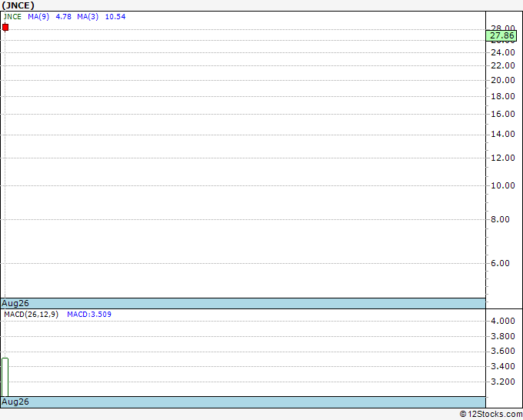Image resolution: width=523 pixels, height=420 pixels.
Task: Click the 12.00 price axis label
Action: 503,158
